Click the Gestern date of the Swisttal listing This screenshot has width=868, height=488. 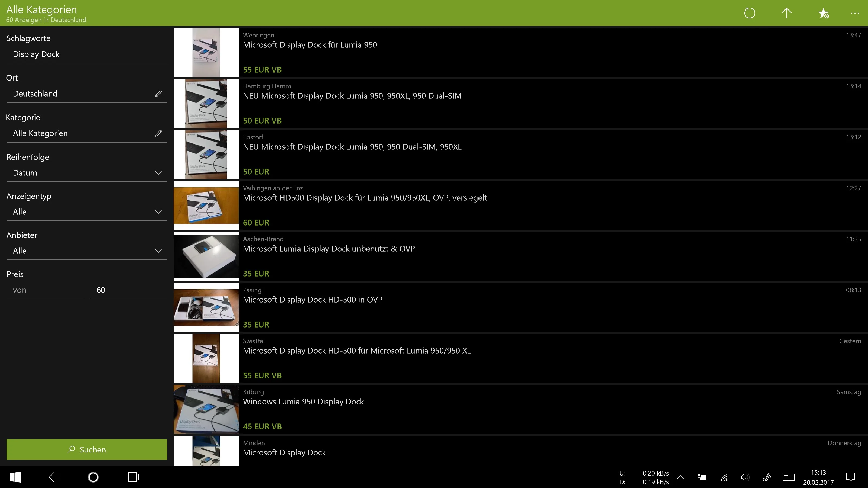pyautogui.click(x=850, y=341)
